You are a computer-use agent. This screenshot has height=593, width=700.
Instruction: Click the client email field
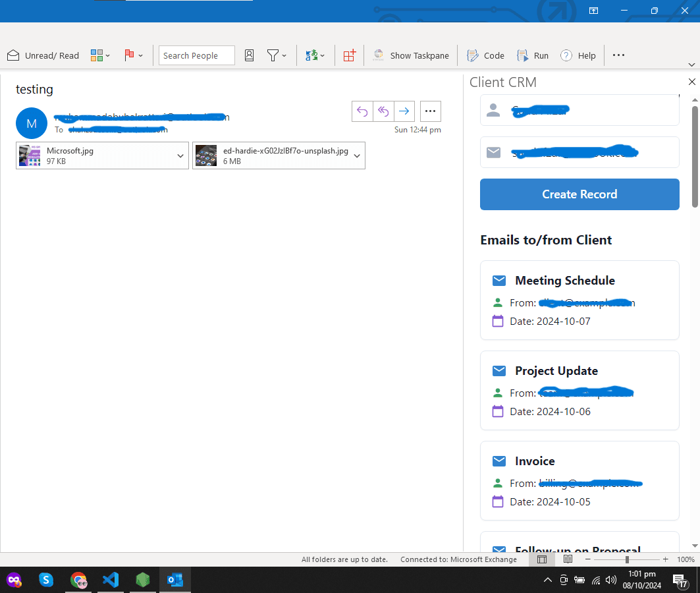click(x=579, y=152)
